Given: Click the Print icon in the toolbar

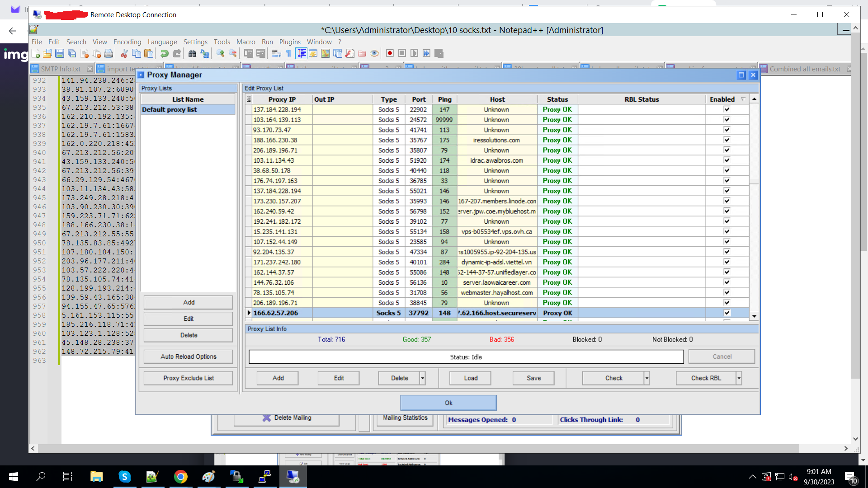Looking at the screenshot, I should (x=108, y=53).
